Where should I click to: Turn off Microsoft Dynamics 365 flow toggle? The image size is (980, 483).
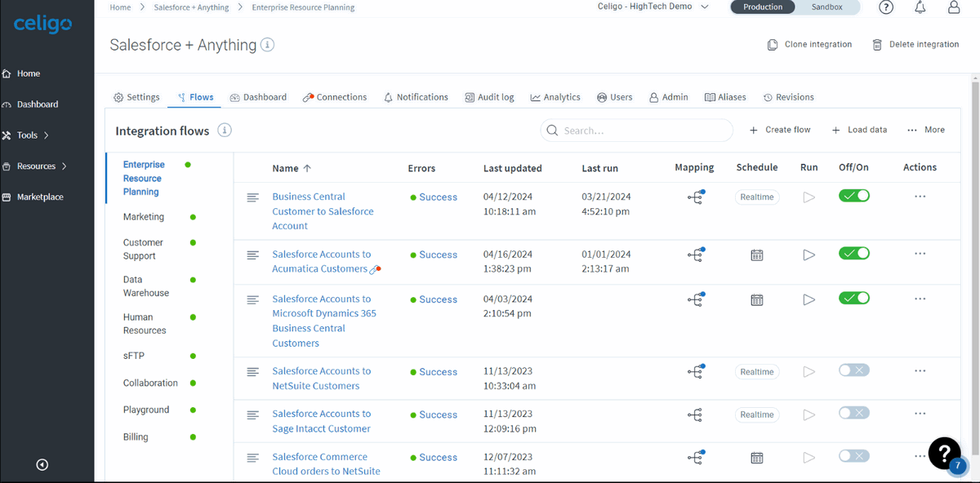[x=854, y=299]
